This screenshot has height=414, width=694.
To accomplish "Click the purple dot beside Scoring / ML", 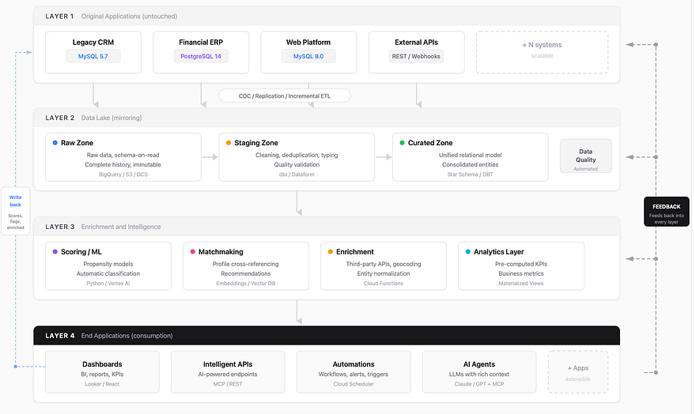I will pos(54,252).
